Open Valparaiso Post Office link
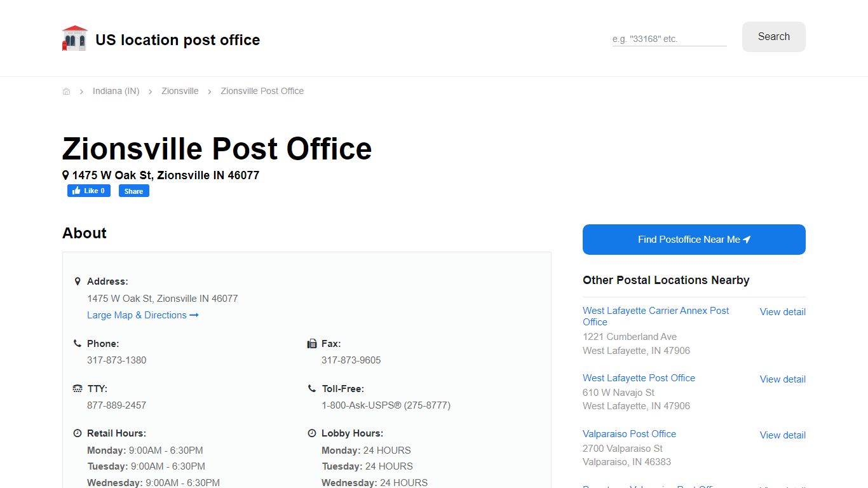 [x=629, y=434]
